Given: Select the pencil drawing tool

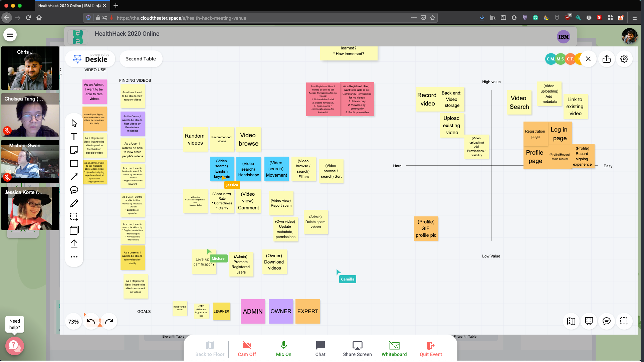Looking at the screenshot, I should click(x=74, y=203).
